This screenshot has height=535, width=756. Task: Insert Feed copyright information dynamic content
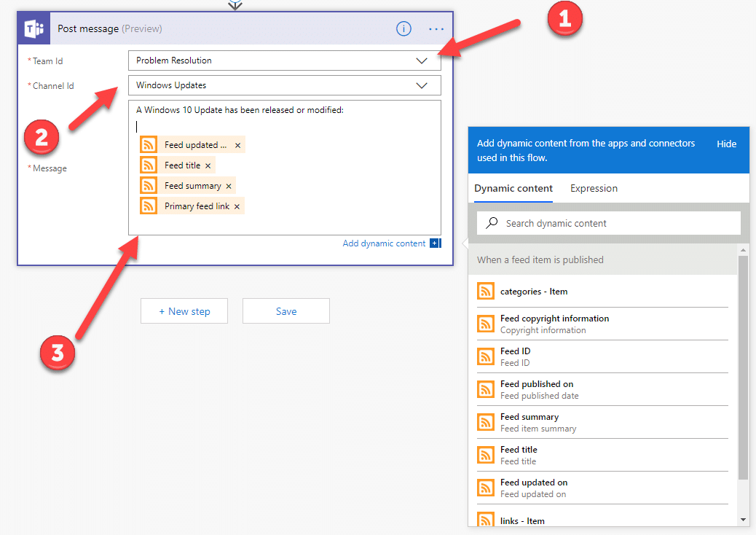[x=602, y=324]
